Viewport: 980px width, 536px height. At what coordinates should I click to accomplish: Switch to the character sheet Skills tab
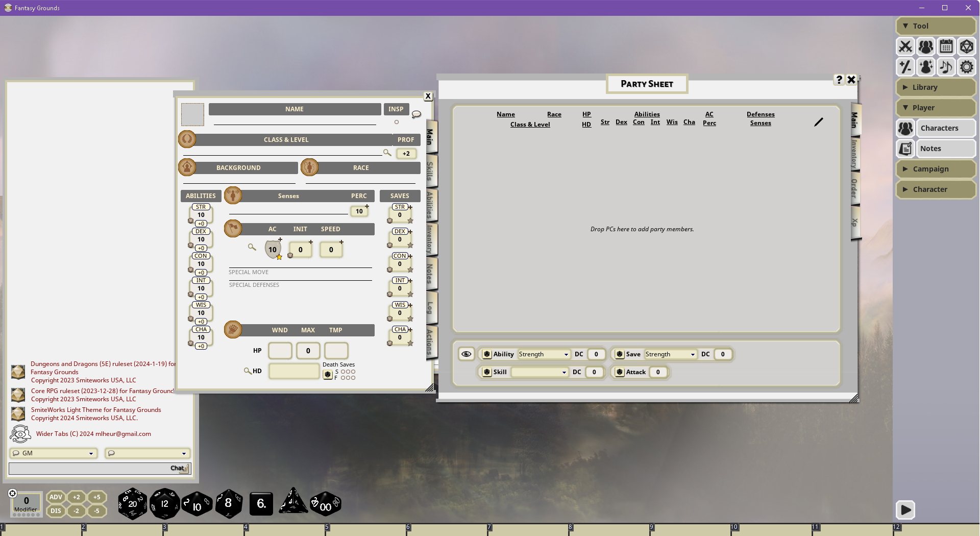(x=430, y=171)
